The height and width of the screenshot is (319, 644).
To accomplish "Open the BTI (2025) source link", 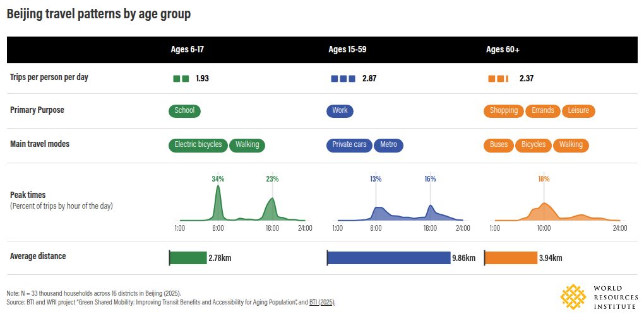I will pos(323,303).
